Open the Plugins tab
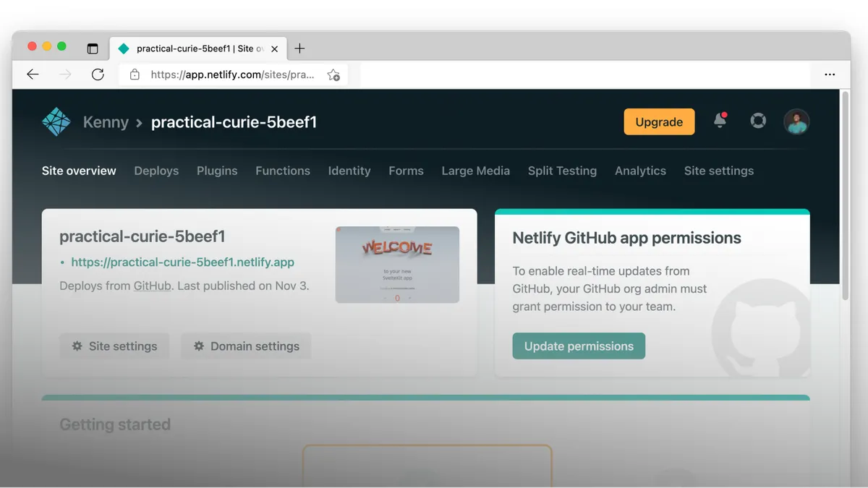 coord(217,171)
